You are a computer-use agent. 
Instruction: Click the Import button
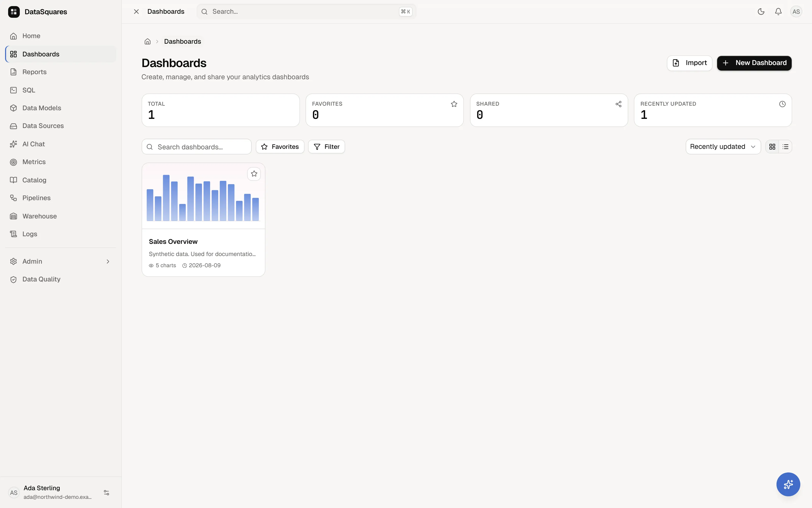tap(689, 63)
